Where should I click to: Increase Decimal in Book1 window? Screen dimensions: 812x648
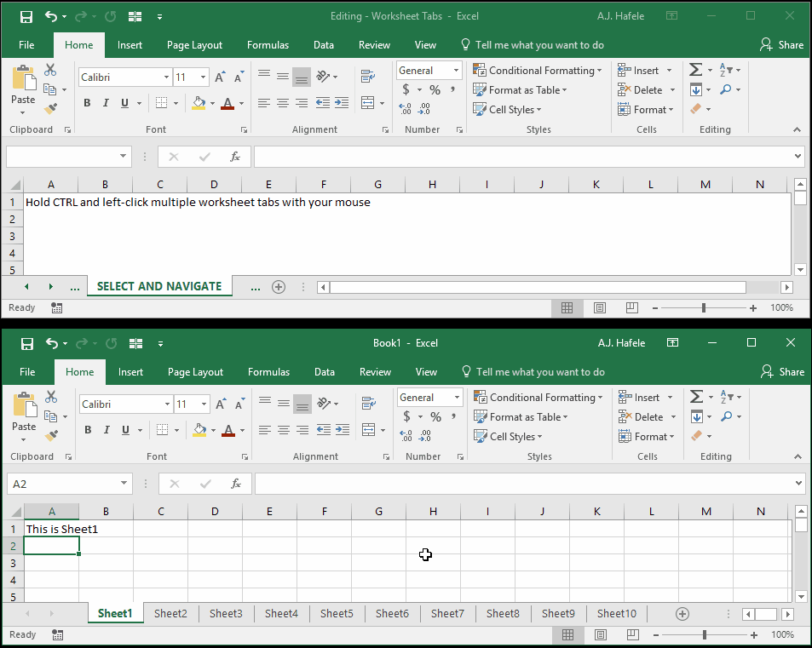click(x=406, y=436)
